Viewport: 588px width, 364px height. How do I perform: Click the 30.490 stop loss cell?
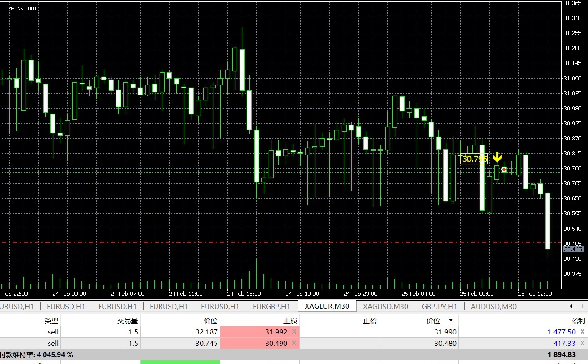(260, 344)
